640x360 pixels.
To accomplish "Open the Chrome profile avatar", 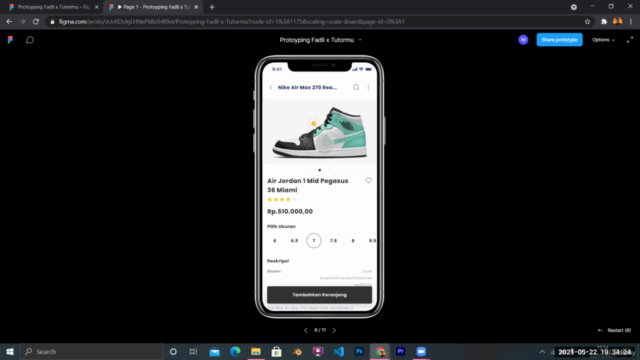I will point(618,22).
